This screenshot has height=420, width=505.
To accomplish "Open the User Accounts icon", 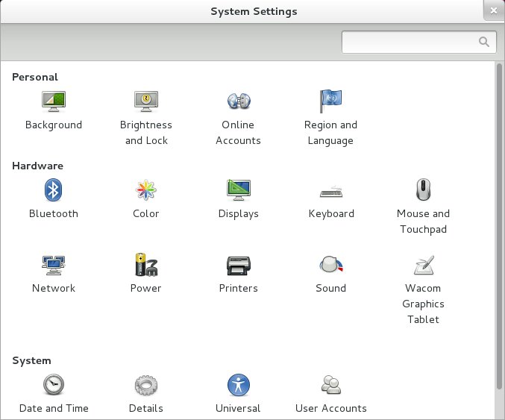I will [x=331, y=385].
